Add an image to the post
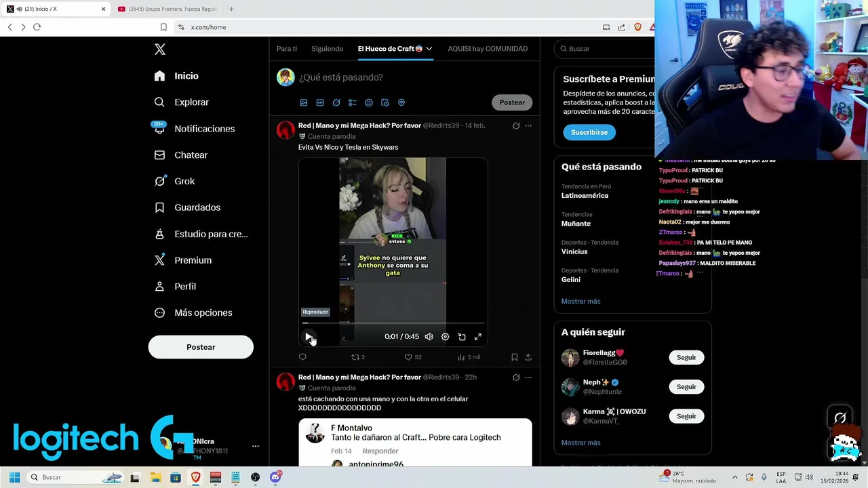Screen dimensions: 868x488 click(x=304, y=102)
